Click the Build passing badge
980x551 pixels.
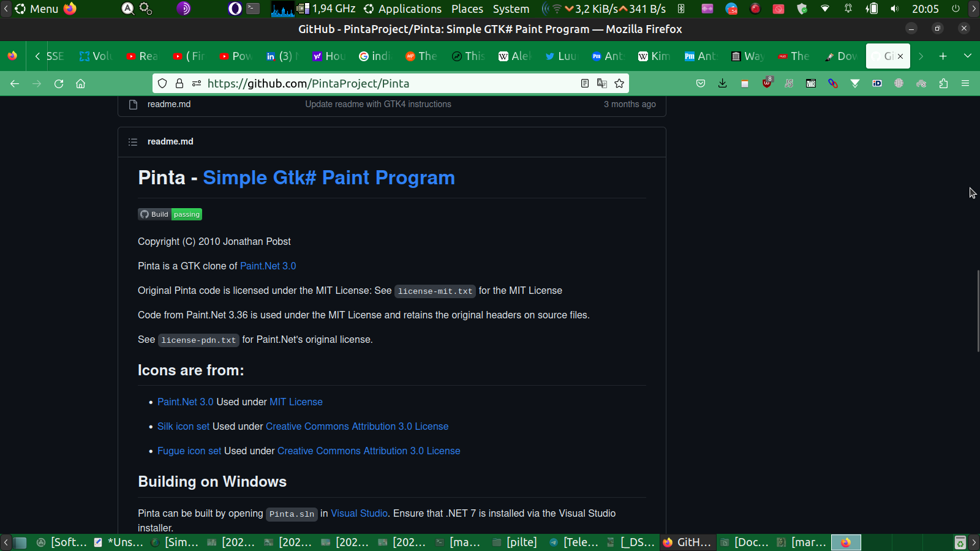[170, 214]
